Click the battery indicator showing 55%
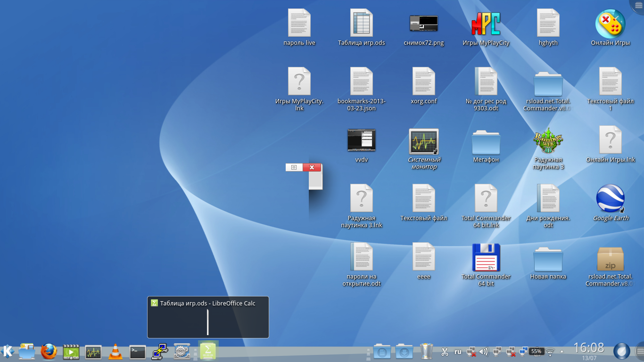644x362 pixels. (x=536, y=352)
